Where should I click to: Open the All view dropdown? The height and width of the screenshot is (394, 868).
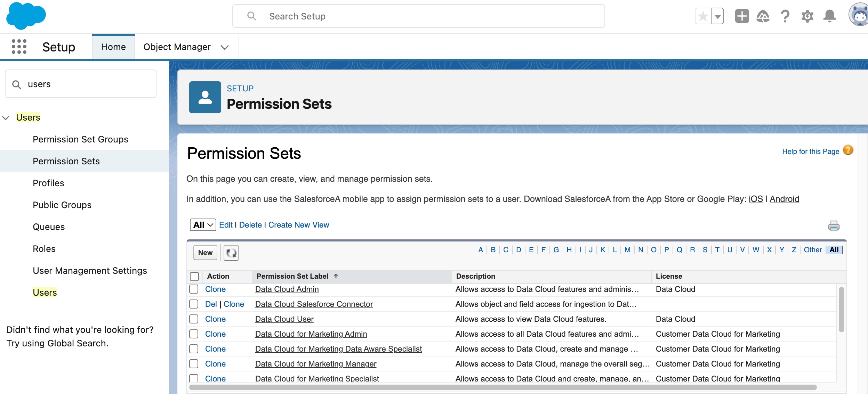coord(203,225)
